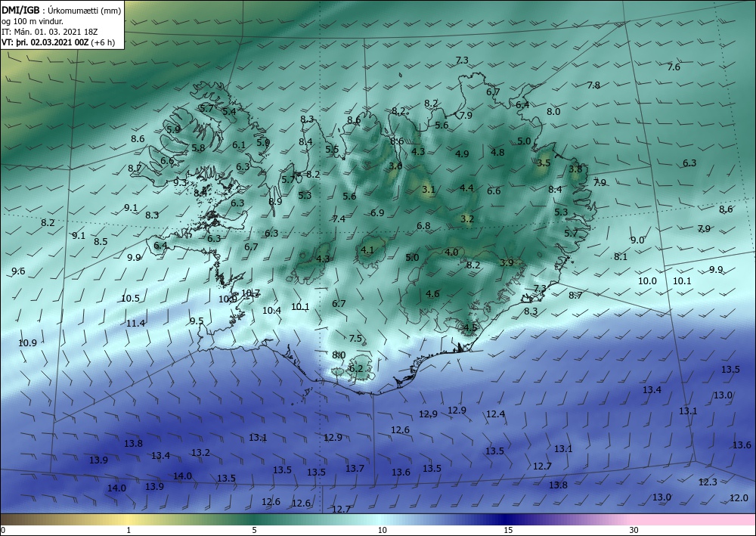756x536 pixels.
Task: Click the 10.5 value on the map
Action: click(x=130, y=299)
